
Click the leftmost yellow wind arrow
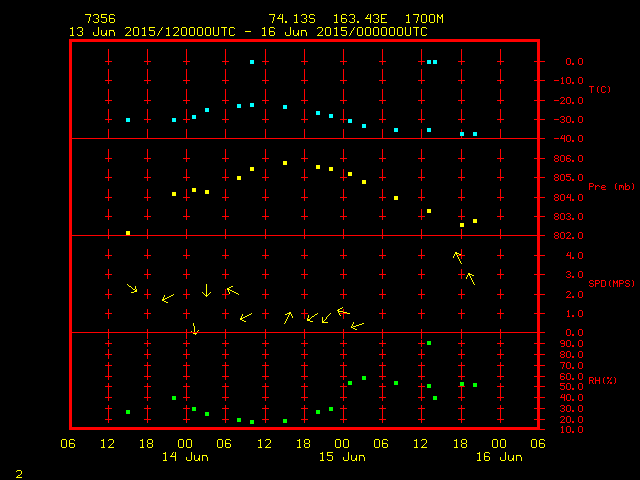132,289
